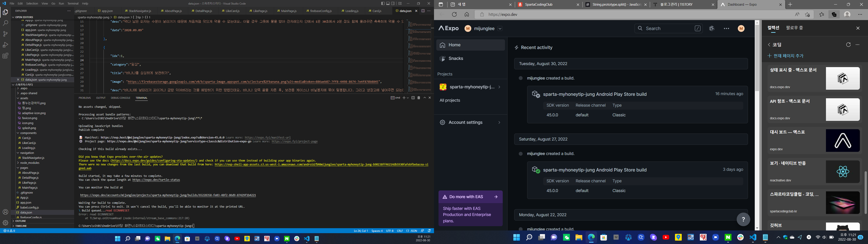Image resolution: width=868 pixels, height=244 pixels.
Task: Open the Extensions view in VS Code
Action: click(5, 56)
